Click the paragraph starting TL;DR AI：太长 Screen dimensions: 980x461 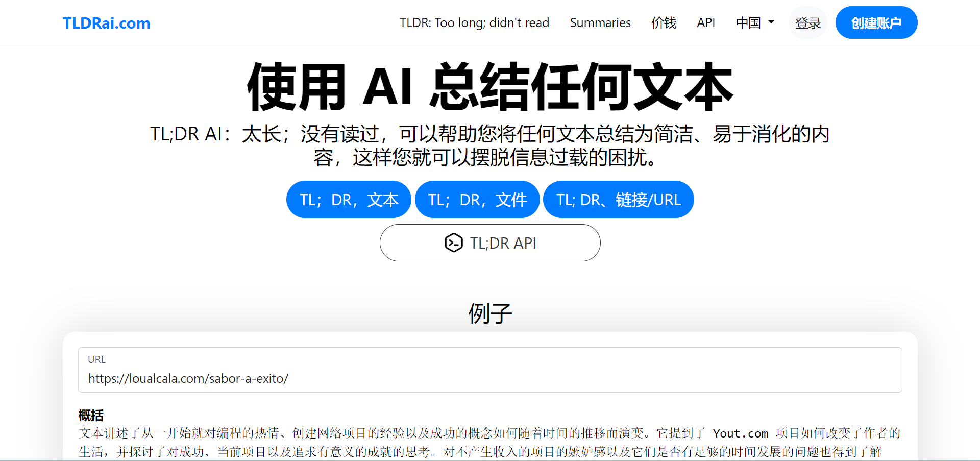(490, 145)
